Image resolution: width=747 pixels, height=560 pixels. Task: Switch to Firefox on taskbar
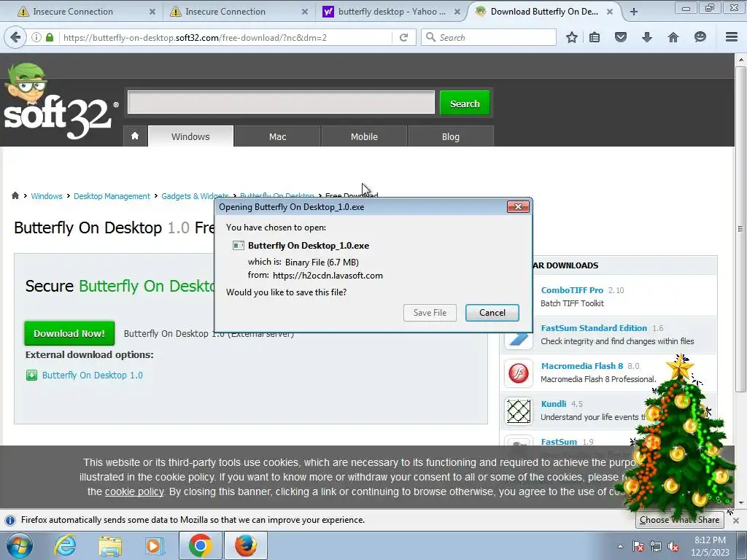click(245, 545)
